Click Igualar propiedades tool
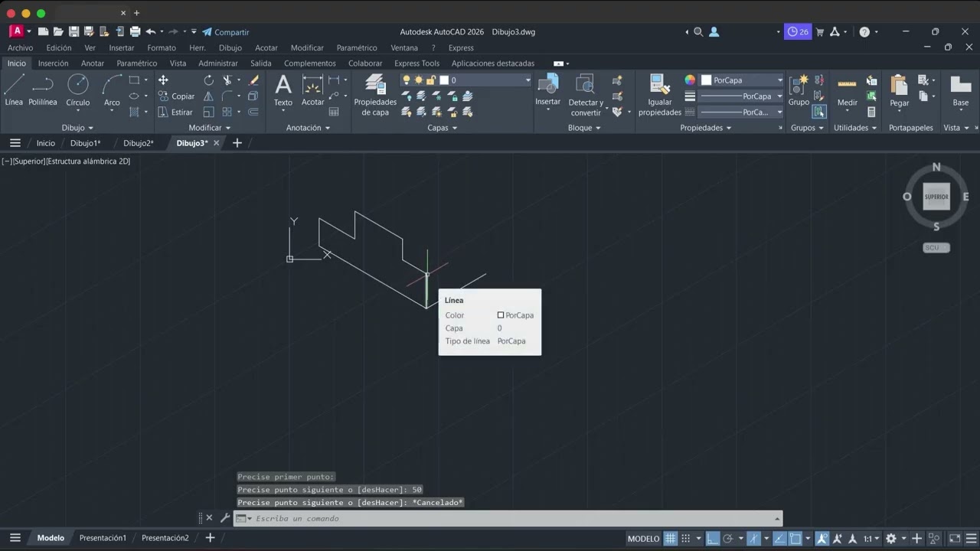Viewport: 980px width, 551px height. pos(659,96)
